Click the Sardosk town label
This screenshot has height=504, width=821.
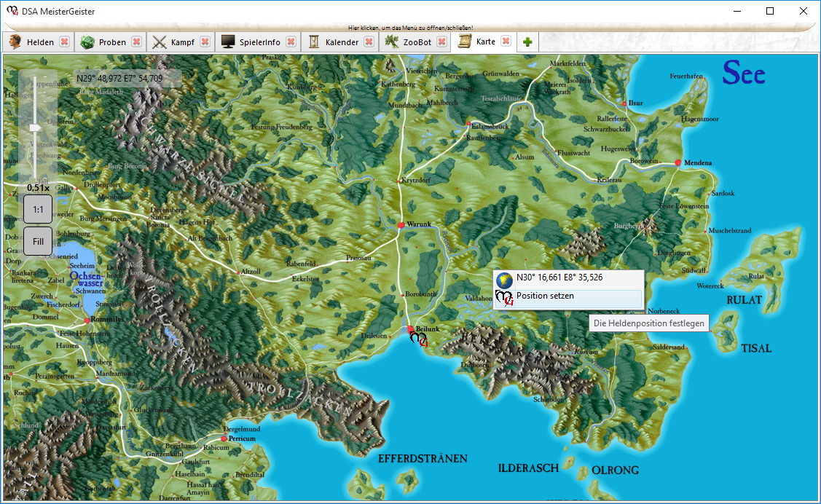(x=723, y=194)
